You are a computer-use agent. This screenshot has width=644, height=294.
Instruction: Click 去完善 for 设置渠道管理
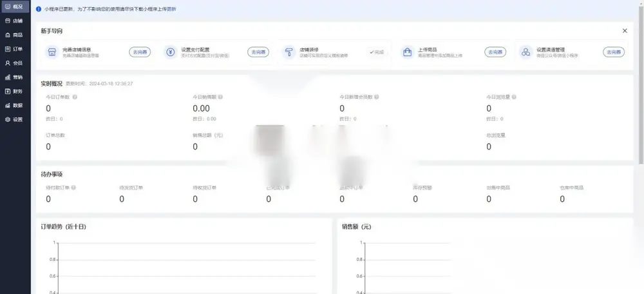coord(614,52)
